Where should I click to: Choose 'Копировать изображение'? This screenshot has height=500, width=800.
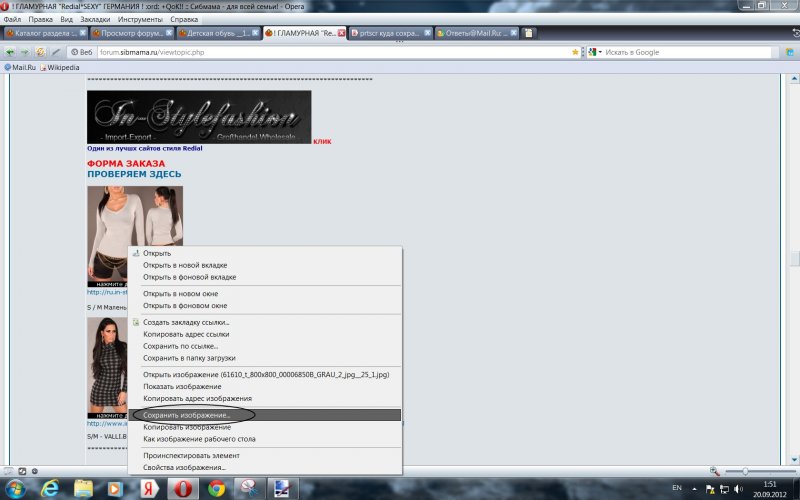(265, 427)
